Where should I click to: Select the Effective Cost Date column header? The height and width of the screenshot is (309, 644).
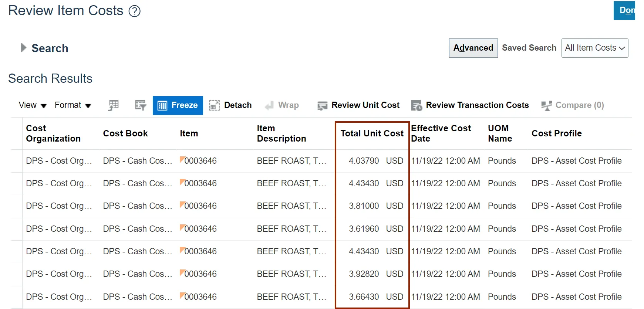(441, 133)
